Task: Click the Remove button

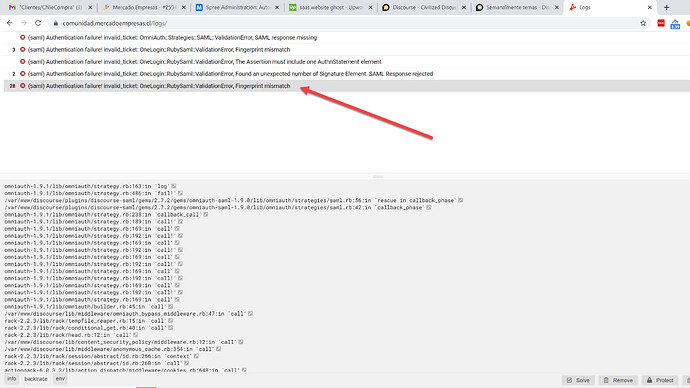Action: pos(618,380)
